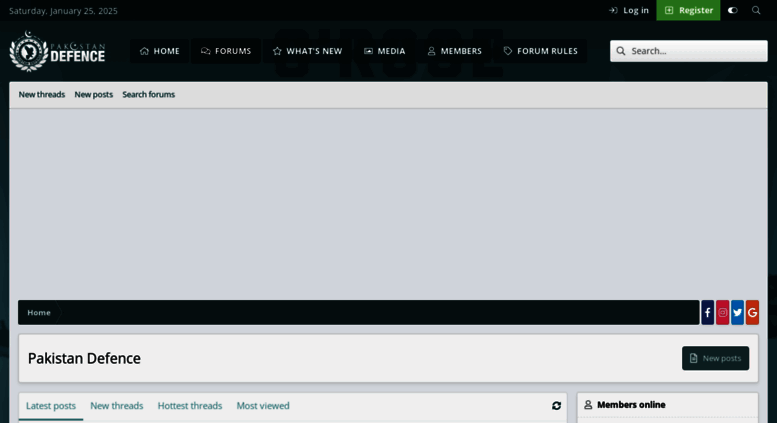Click the dark New posts button

(x=716, y=358)
